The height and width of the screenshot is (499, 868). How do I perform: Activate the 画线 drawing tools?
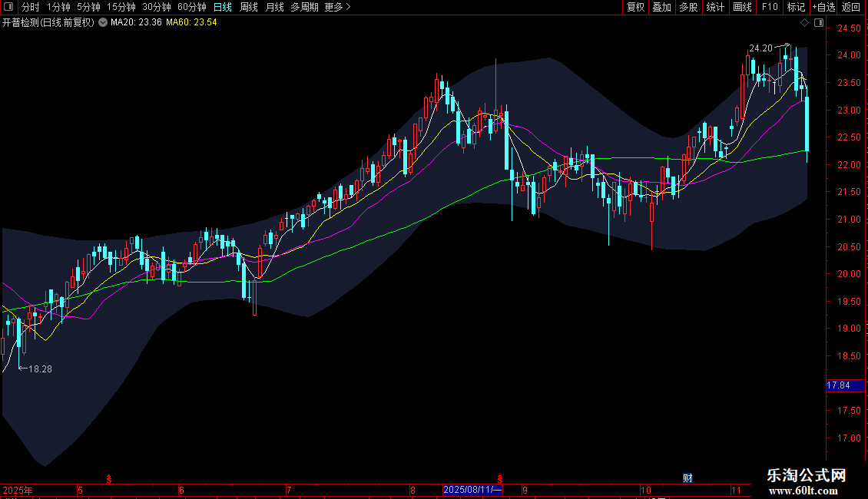(742, 7)
